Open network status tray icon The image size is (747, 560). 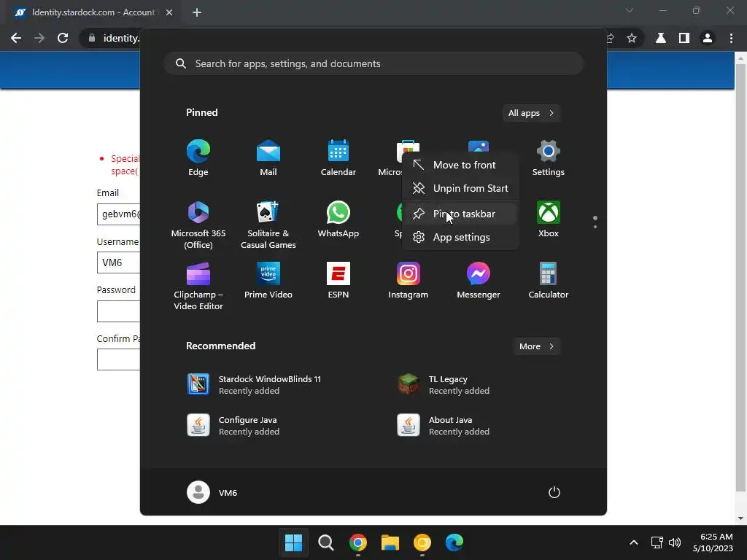(657, 542)
